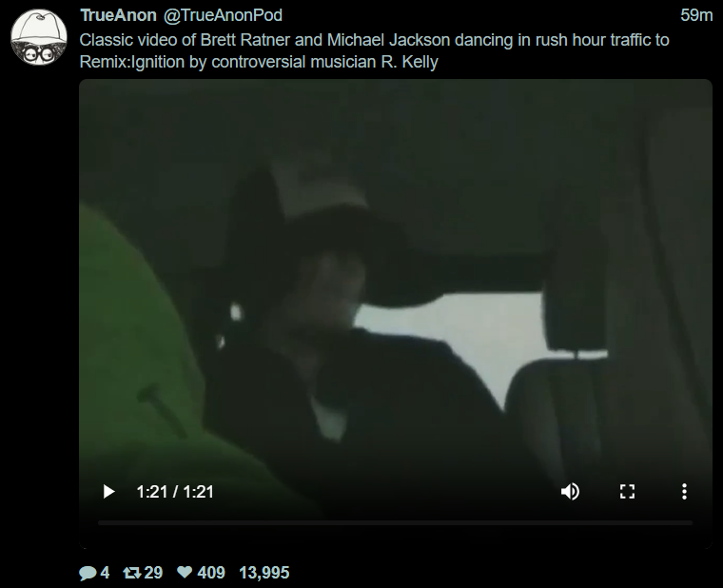723x588 pixels.
Task: View the 13,995 view count
Action: pyautogui.click(x=264, y=573)
